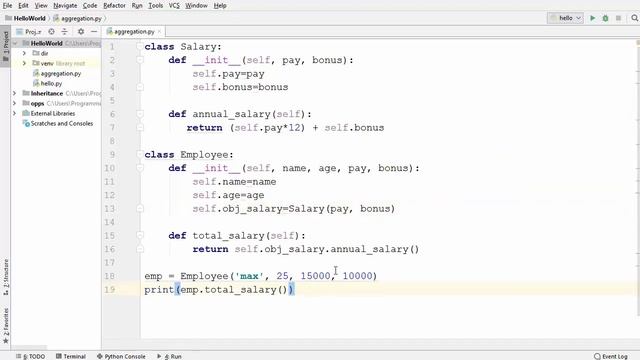This screenshot has width=640, height=360.
Task: Click the scroll-from-source target icon
Action: pyautogui.click(x=51, y=31)
